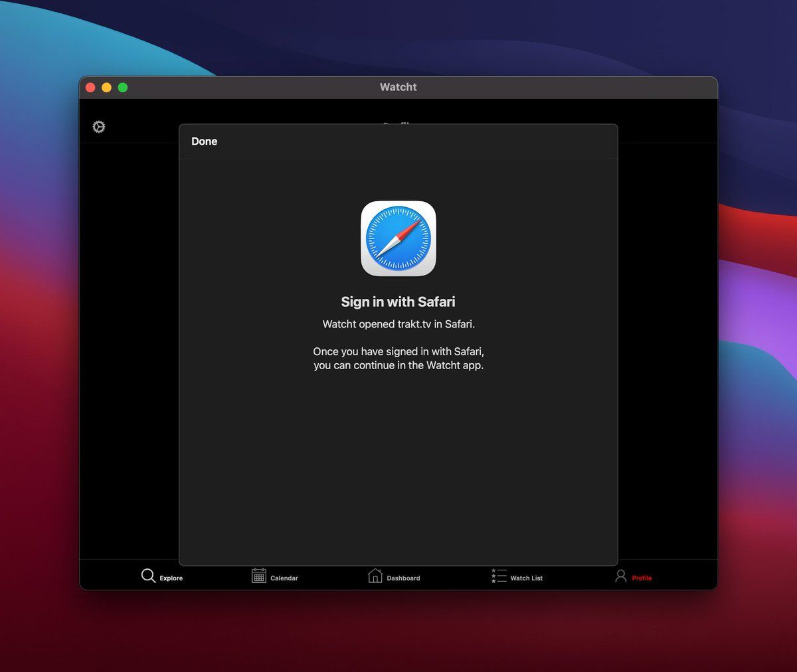Image resolution: width=797 pixels, height=672 pixels.
Task: Click the Watcht window title
Action: (398, 87)
